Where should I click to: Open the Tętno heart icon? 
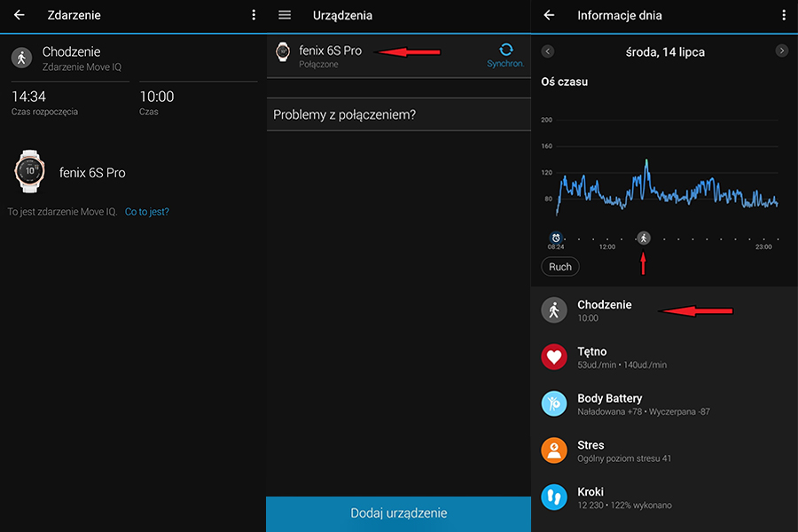(x=553, y=356)
